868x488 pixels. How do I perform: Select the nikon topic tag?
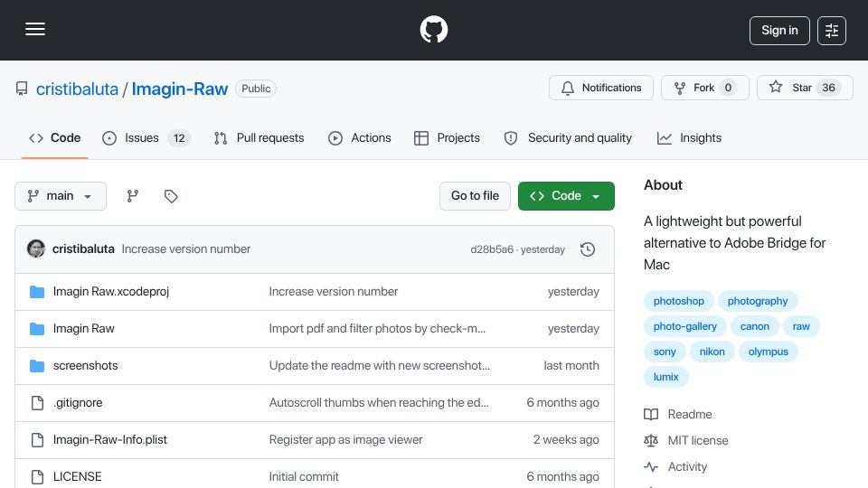(712, 352)
